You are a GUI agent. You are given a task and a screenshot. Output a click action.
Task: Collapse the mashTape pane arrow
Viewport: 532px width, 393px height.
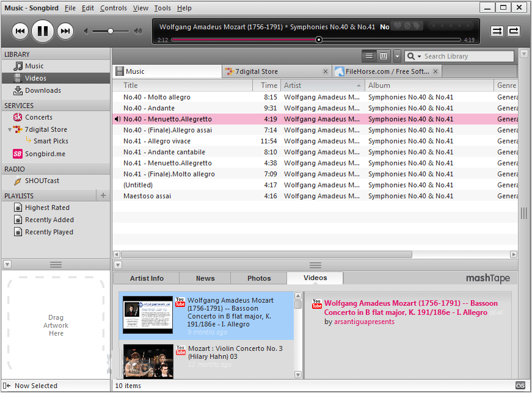point(118,265)
